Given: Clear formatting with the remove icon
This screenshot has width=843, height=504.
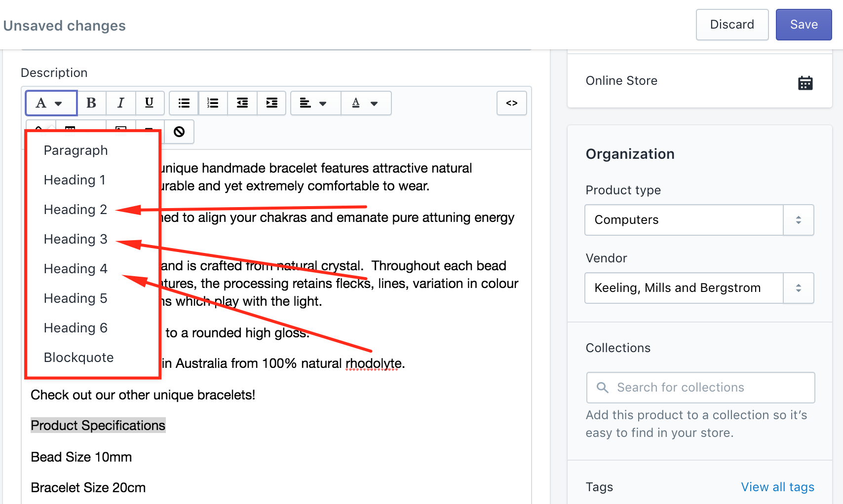Looking at the screenshot, I should pos(179,132).
